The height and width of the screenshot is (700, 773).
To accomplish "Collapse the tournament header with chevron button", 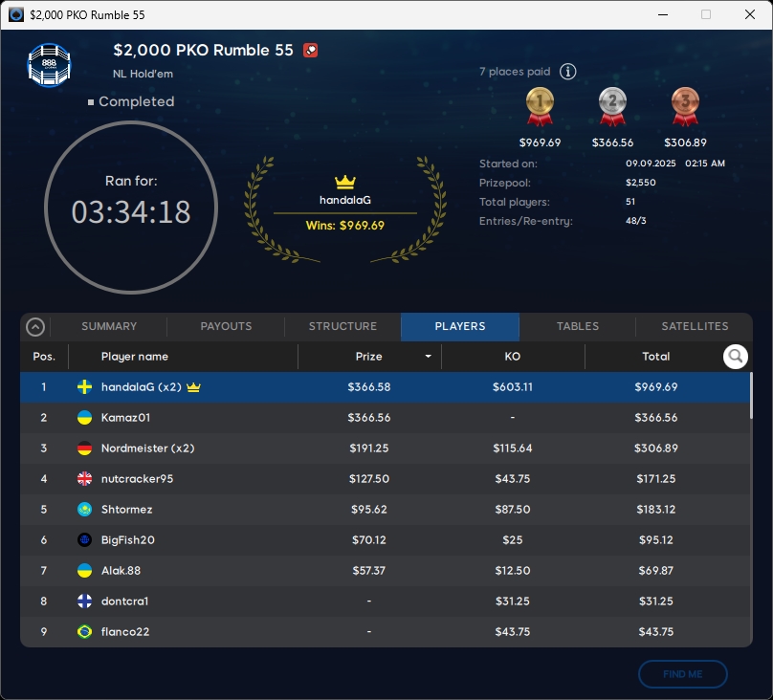I will point(35,327).
